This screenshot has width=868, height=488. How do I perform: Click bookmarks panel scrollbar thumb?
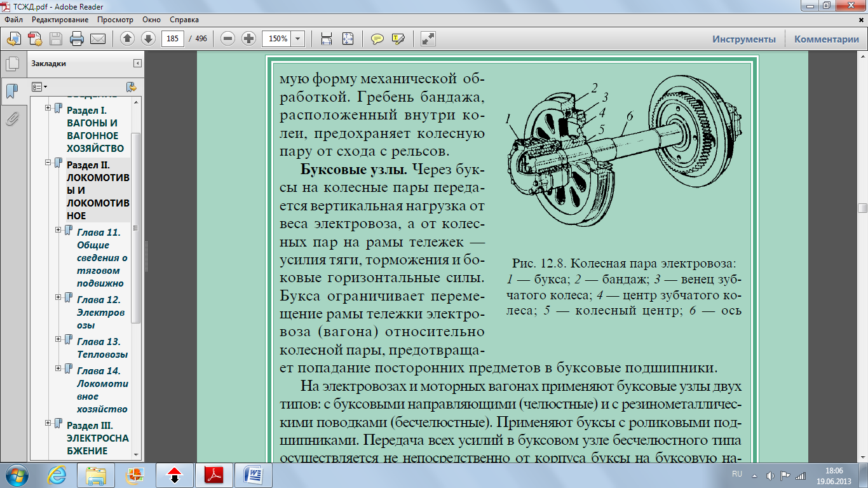[136, 229]
